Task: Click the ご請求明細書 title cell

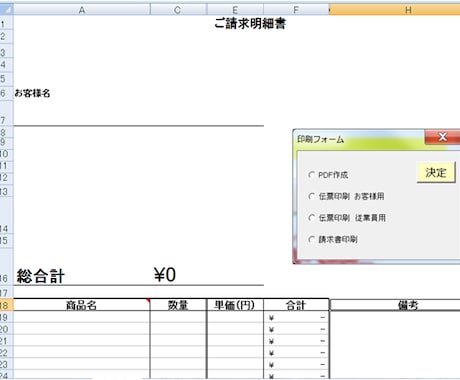Action: click(250, 23)
